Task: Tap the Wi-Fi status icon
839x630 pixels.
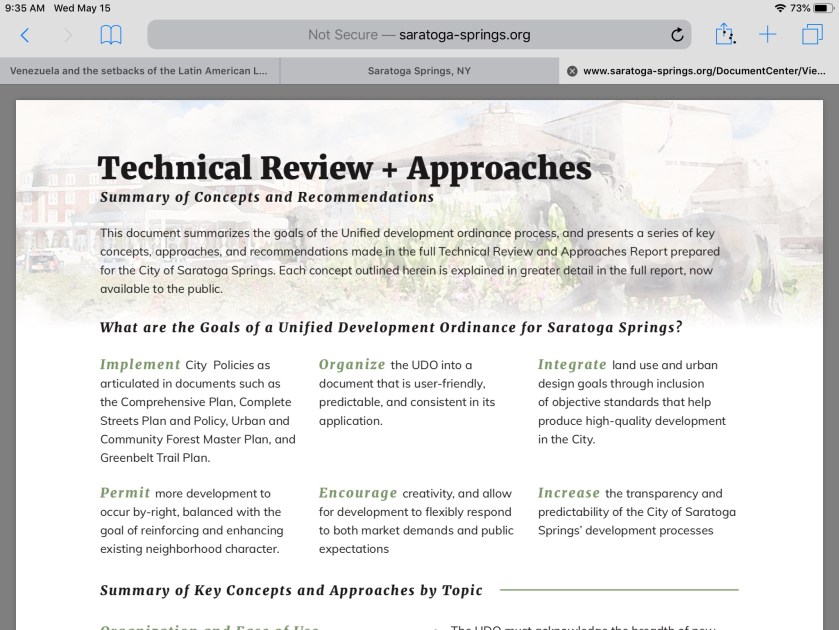Action: coord(779,8)
